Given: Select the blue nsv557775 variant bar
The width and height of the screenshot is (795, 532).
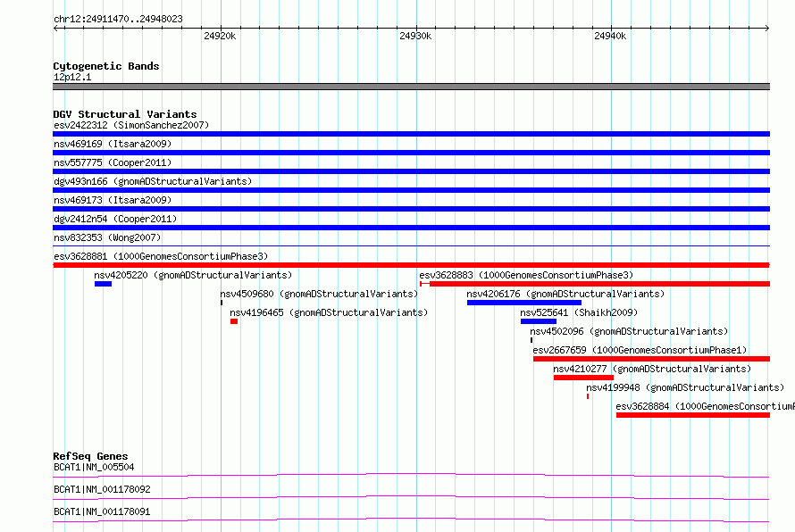Looking at the screenshot, I should 411,171.
